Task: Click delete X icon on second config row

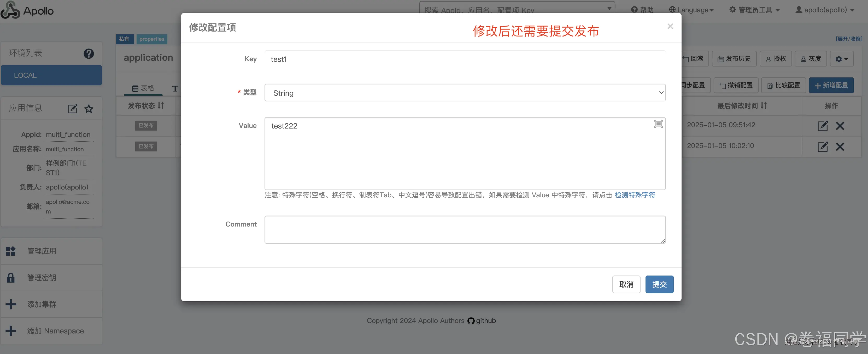Action: tap(840, 147)
